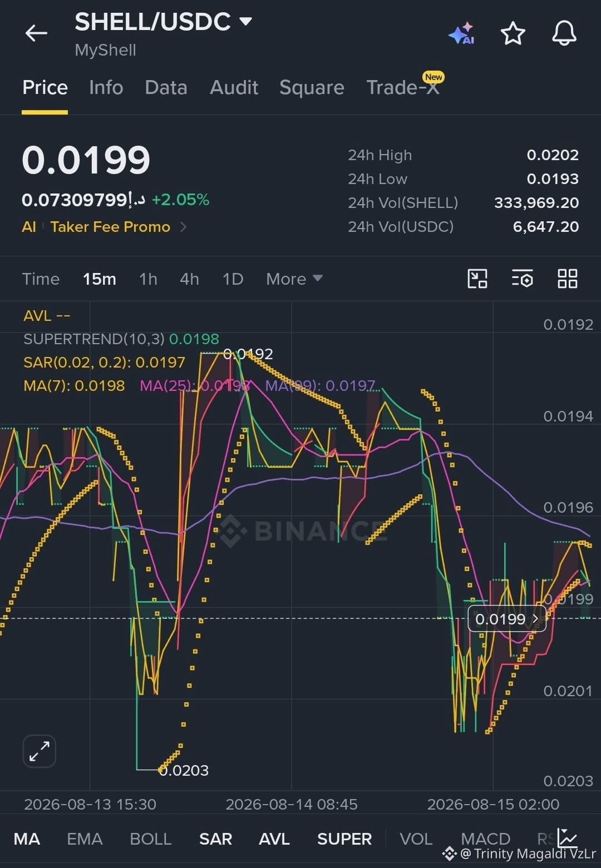The height and width of the screenshot is (868, 601).
Task: Tap the AI label link
Action: click(x=29, y=227)
